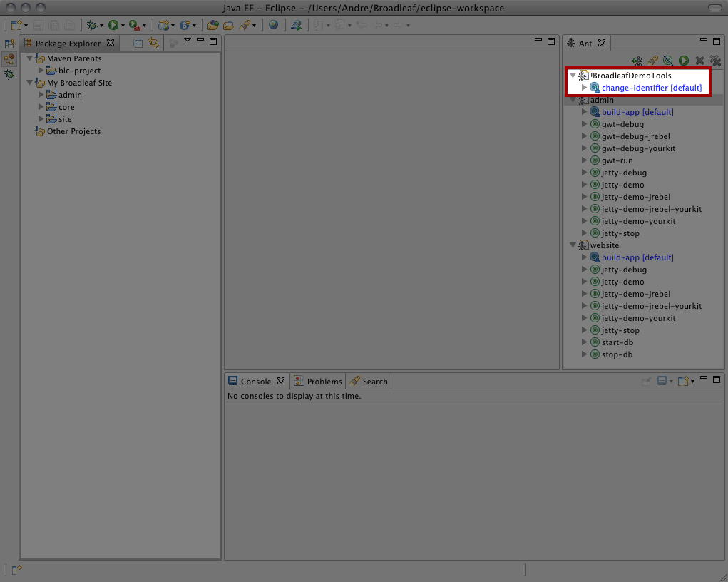Collapse the BroadleafDemoTools buildfile node

click(573, 75)
